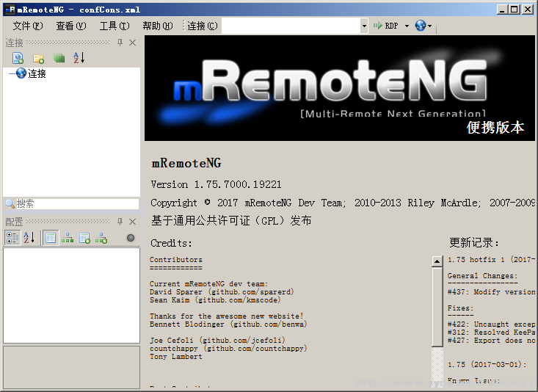538x392 pixels.
Task: Click the #427 Export entry
Action: (x=491, y=341)
